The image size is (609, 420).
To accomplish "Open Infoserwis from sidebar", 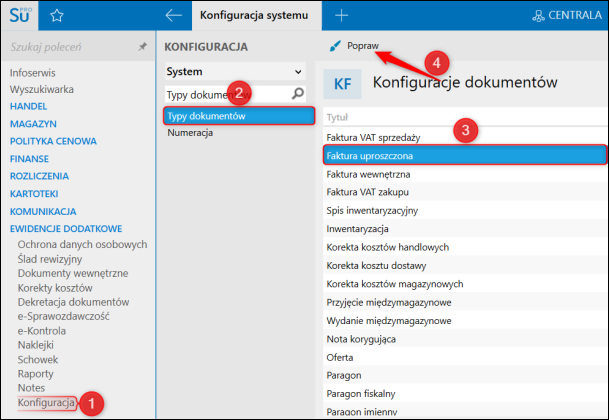I will click(33, 73).
